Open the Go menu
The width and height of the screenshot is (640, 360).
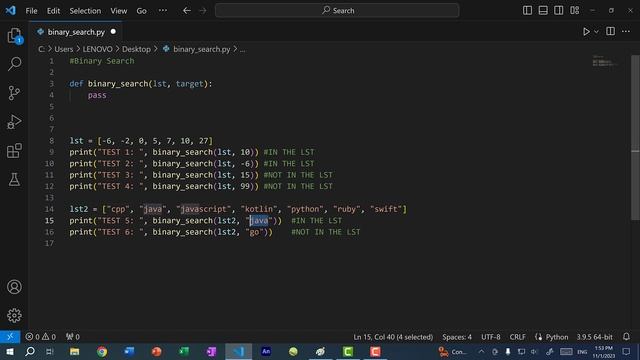141,11
